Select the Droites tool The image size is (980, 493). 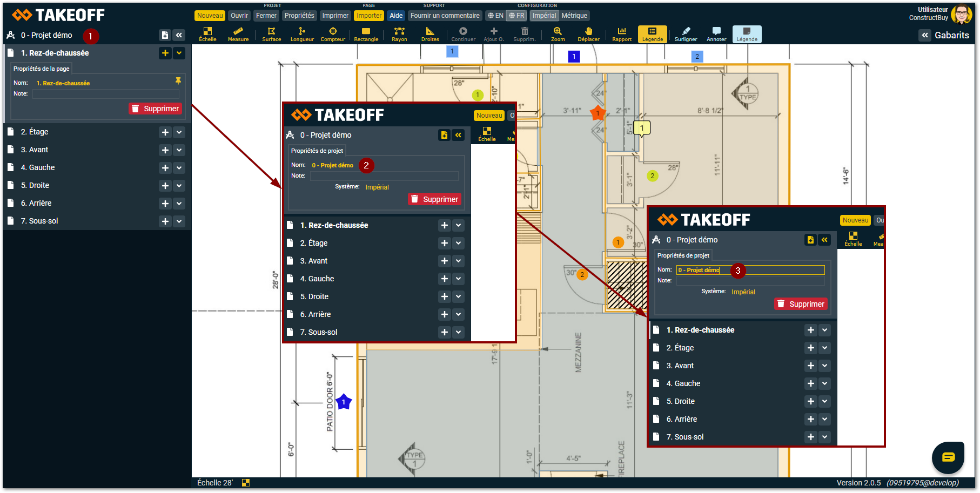coord(430,34)
